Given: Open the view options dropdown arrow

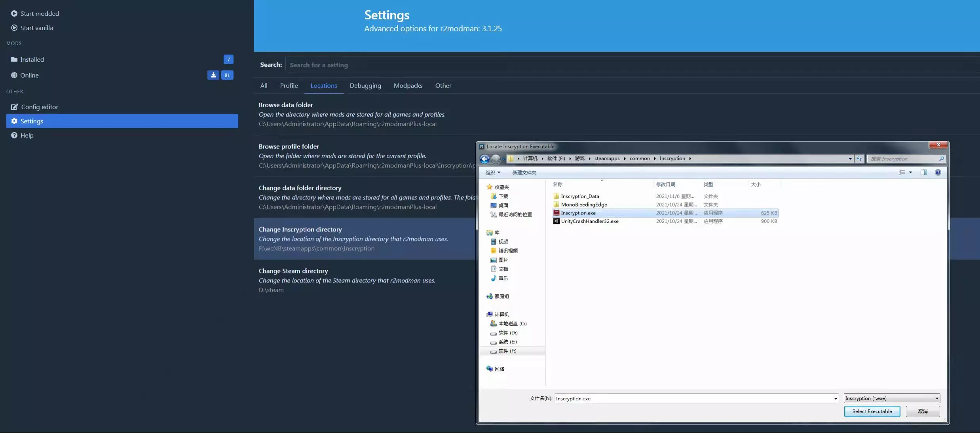Looking at the screenshot, I should coord(910,172).
